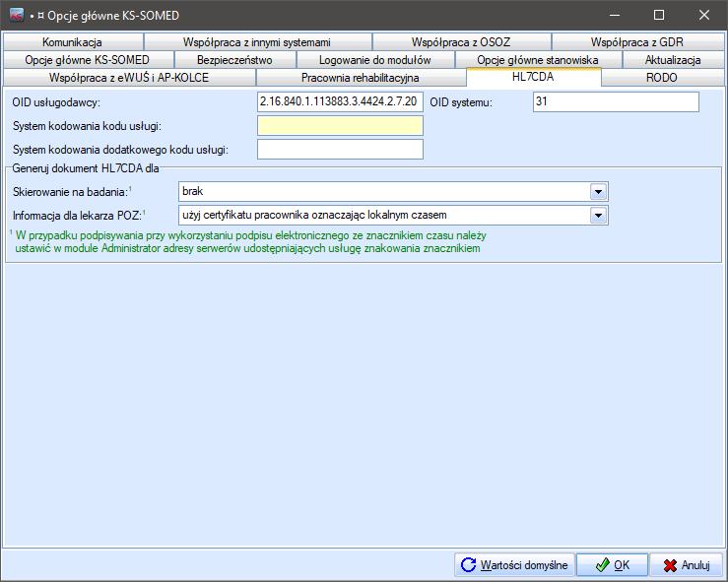Click the 'Skierowanie na badania:' label
The height and width of the screenshot is (582, 728).
click(71, 192)
